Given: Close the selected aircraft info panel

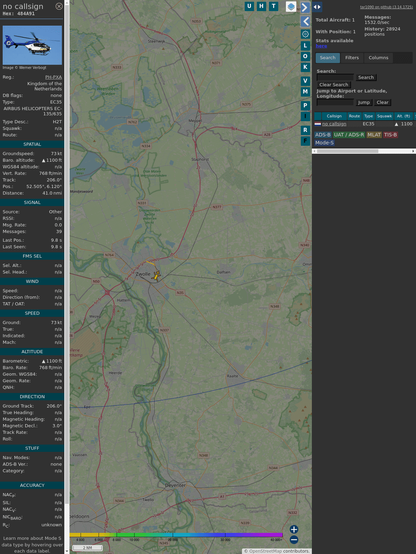Looking at the screenshot, I should [59, 6].
